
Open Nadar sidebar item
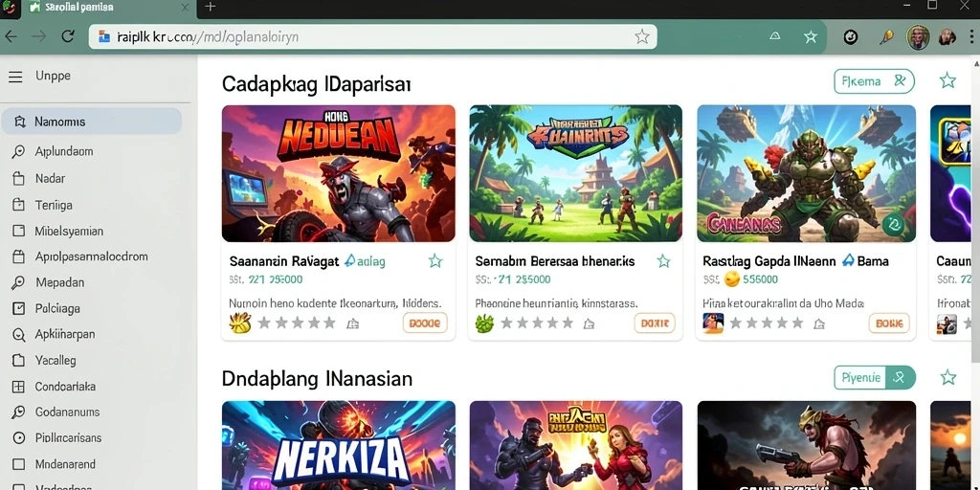pyautogui.click(x=50, y=178)
